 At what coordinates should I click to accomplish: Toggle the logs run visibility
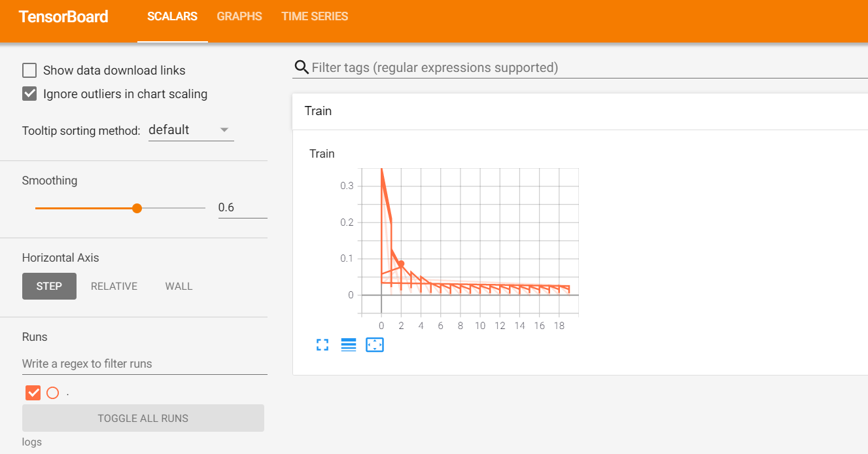(31, 442)
